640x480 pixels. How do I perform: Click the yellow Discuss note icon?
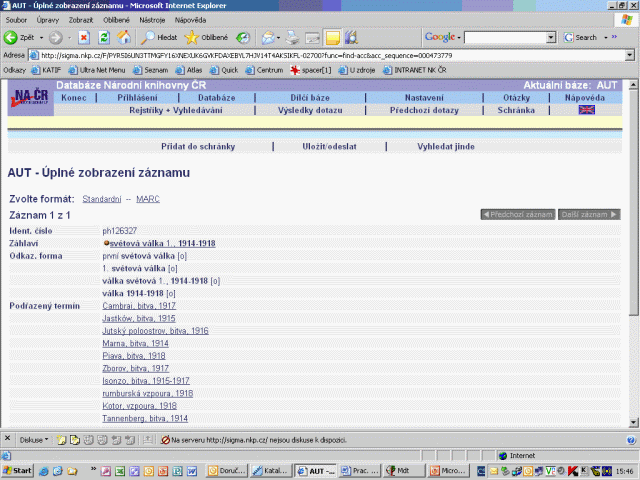click(332, 38)
